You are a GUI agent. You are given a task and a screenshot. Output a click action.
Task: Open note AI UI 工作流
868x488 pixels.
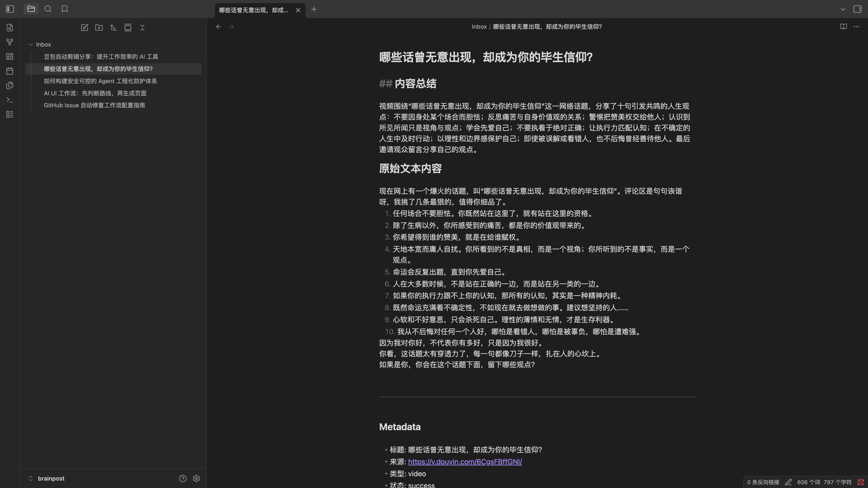pyautogui.click(x=113, y=93)
